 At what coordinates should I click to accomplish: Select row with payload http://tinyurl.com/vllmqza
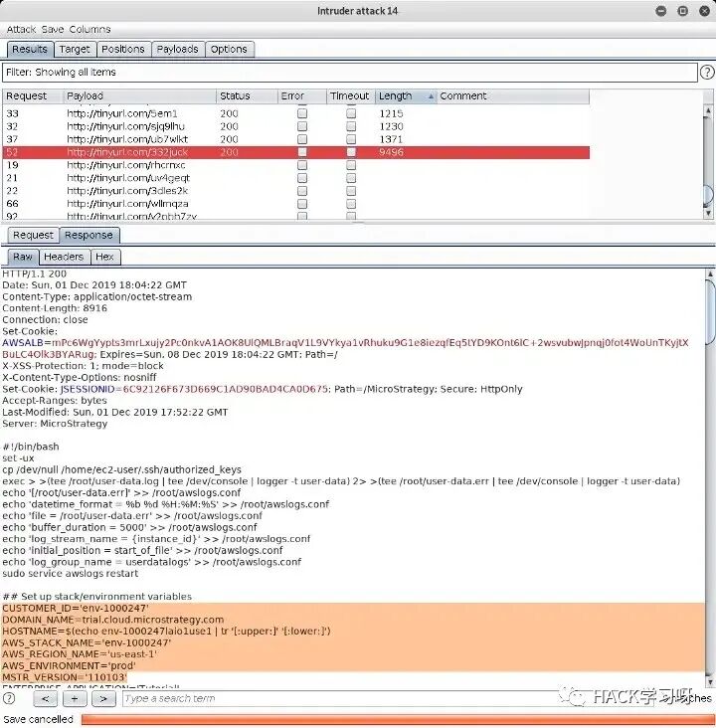click(296, 204)
